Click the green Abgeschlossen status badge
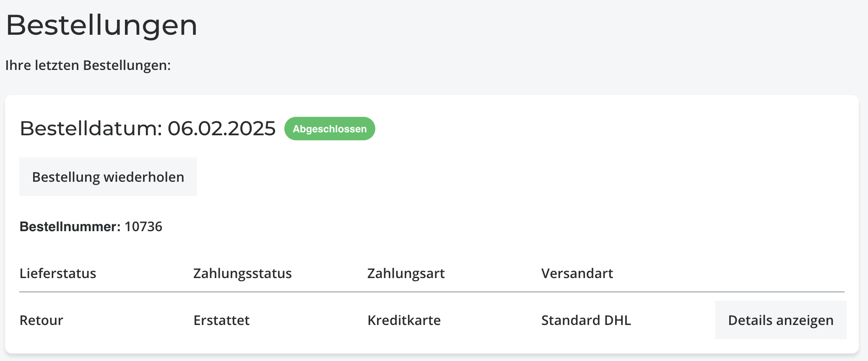The image size is (868, 361). pyautogui.click(x=330, y=129)
